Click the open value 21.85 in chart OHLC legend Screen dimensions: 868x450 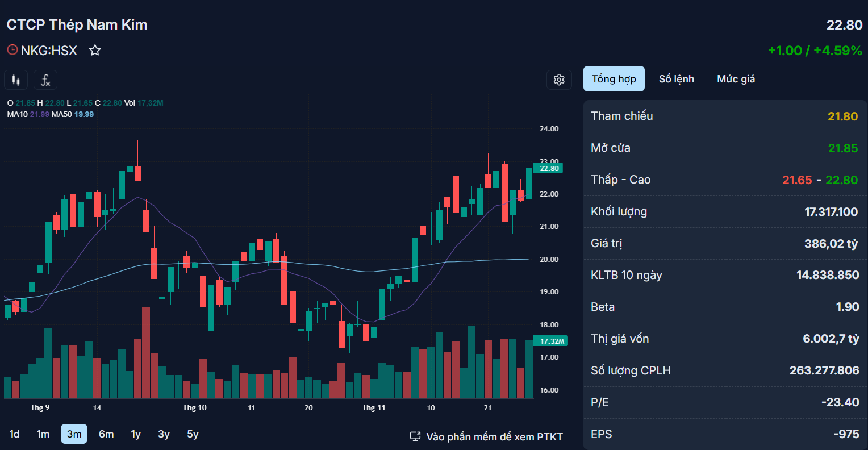point(25,103)
